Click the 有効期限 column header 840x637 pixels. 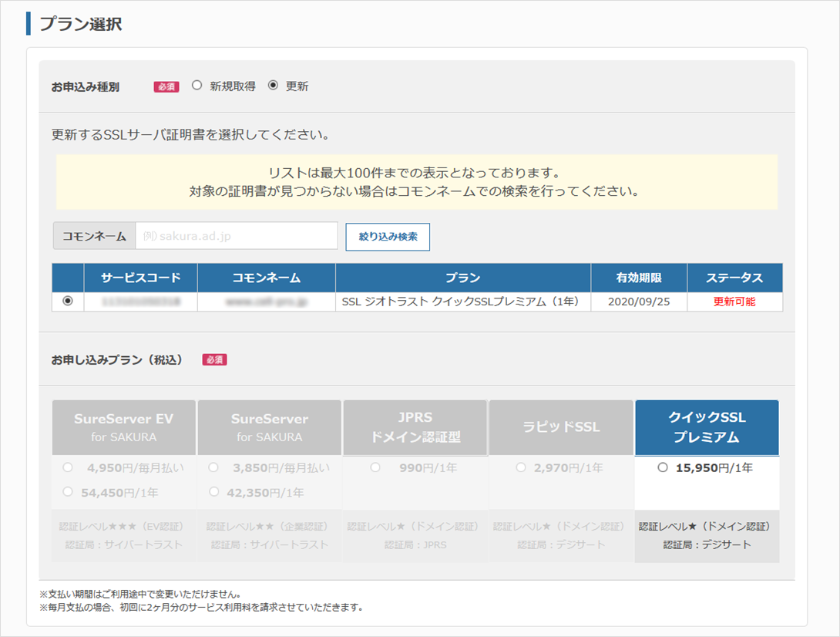pos(638,278)
